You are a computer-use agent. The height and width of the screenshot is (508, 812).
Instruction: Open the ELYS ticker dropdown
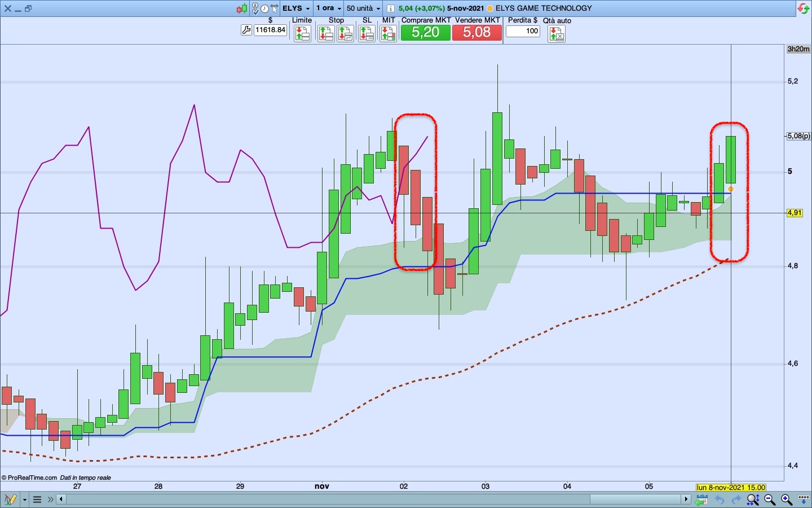(297, 8)
